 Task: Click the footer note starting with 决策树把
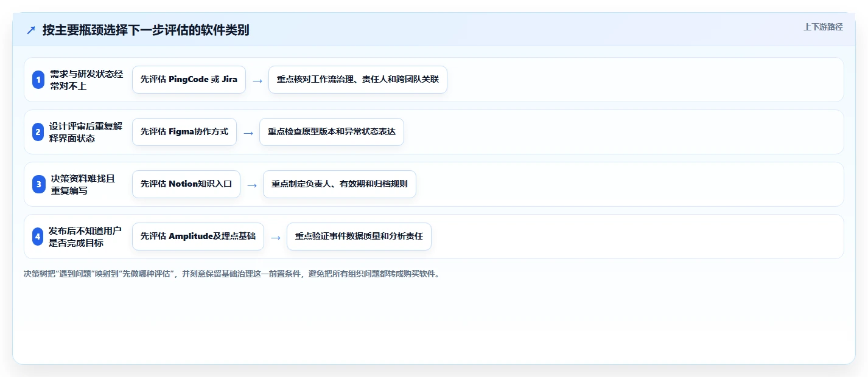coord(231,274)
